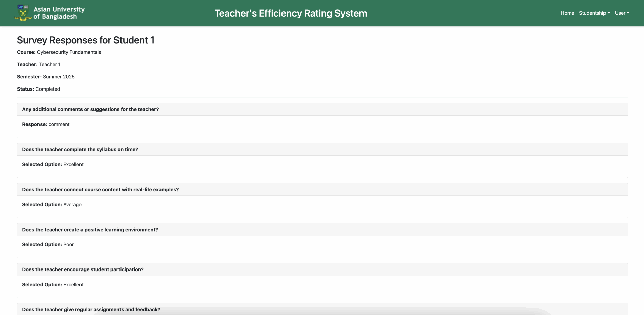Click the Asian University of Bangladesh logo

pos(23,13)
